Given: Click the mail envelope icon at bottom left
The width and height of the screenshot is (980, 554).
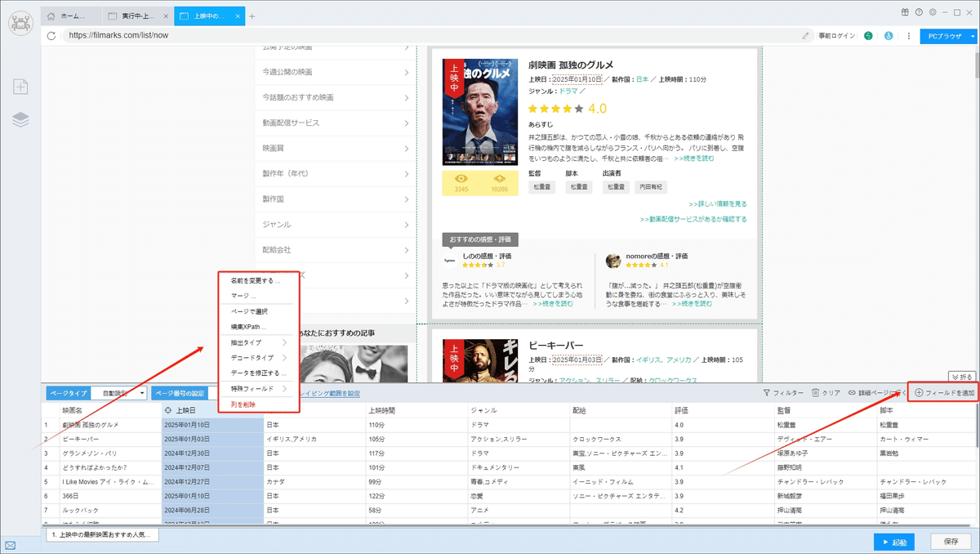Looking at the screenshot, I should [x=10, y=545].
